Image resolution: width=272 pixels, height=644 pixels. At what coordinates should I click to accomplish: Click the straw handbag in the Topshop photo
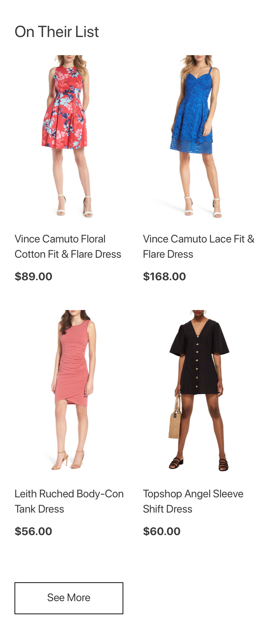click(175, 417)
